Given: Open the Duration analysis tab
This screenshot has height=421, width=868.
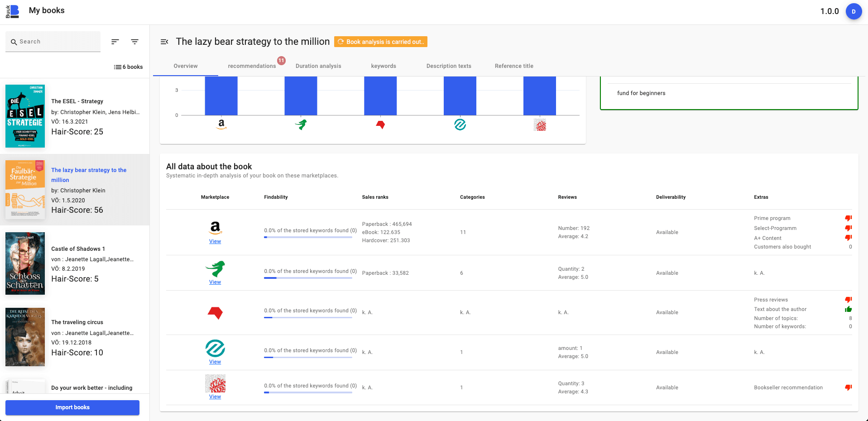Looking at the screenshot, I should (x=318, y=66).
